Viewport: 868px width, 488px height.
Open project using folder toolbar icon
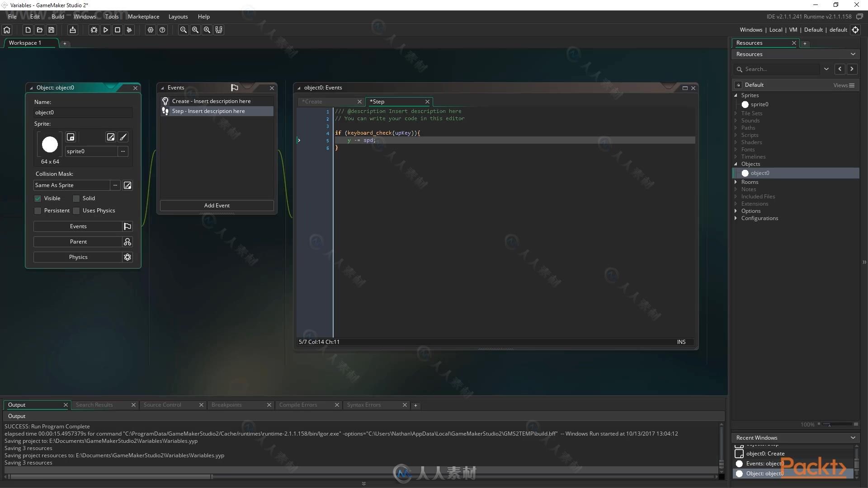click(40, 30)
